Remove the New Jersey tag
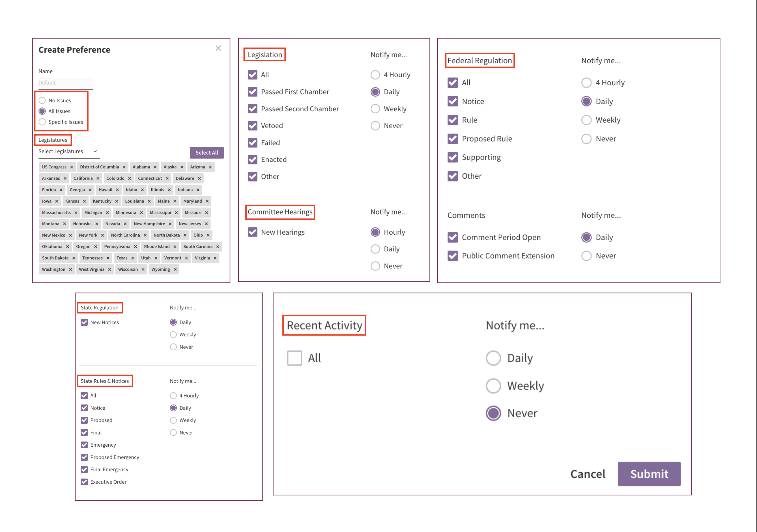757x532 pixels. [207, 224]
